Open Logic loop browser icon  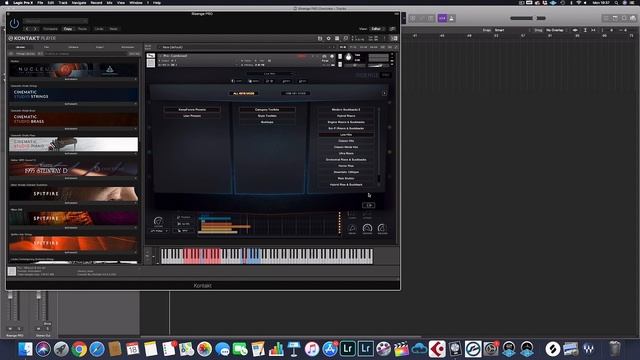click(x=624, y=18)
